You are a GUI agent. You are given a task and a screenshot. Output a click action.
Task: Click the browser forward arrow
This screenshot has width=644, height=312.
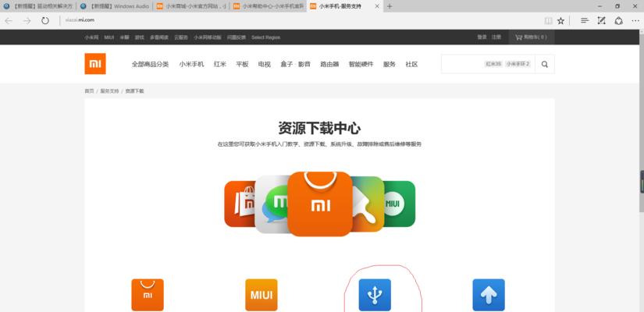27,20
